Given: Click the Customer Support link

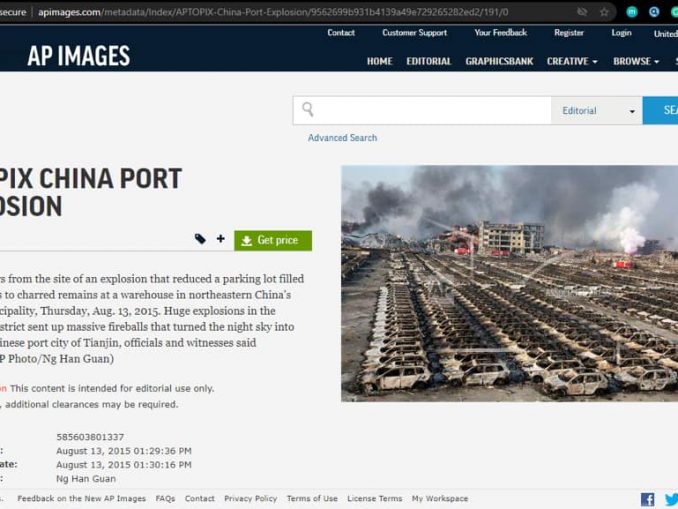Looking at the screenshot, I should point(414,33).
